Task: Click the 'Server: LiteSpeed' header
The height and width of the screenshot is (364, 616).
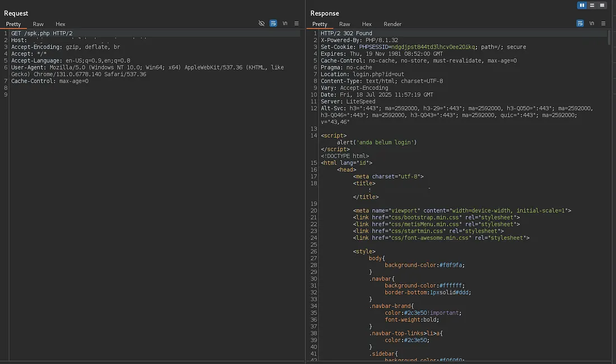Action: tap(348, 101)
